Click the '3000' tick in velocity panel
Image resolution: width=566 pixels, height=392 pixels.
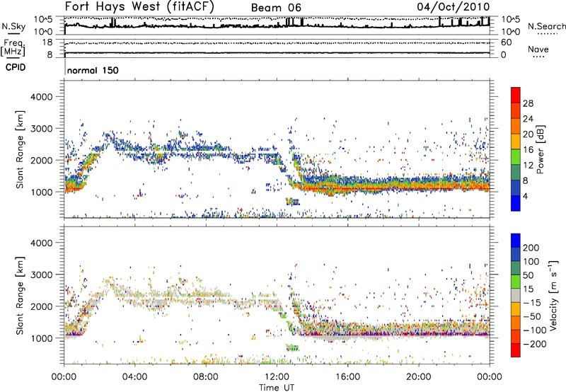[41, 275]
